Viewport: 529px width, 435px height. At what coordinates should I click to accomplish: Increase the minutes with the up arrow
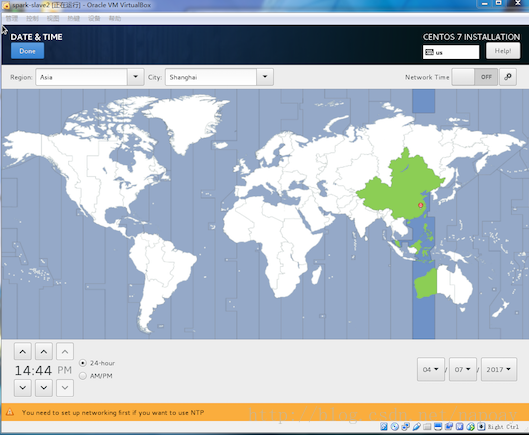coord(44,352)
